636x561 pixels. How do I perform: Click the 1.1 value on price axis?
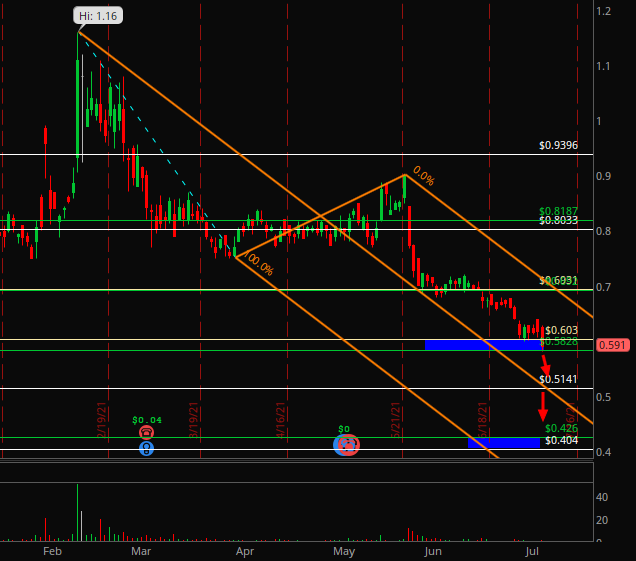click(x=603, y=66)
